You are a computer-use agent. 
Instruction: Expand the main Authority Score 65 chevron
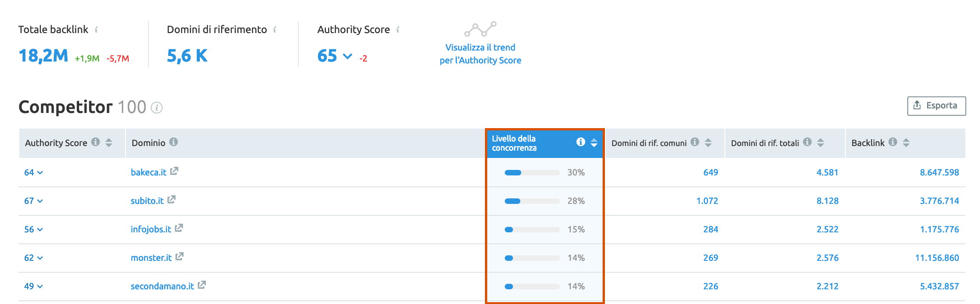(x=348, y=56)
